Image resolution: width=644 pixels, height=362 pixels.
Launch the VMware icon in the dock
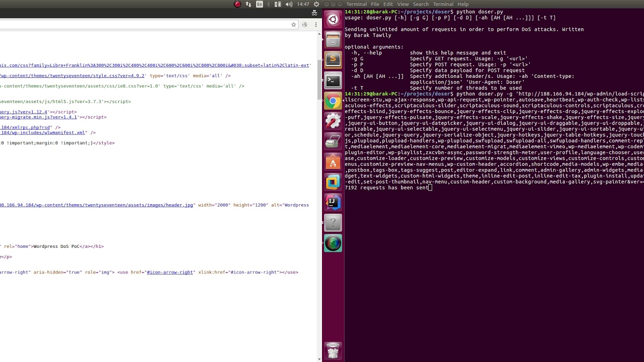[333, 183]
